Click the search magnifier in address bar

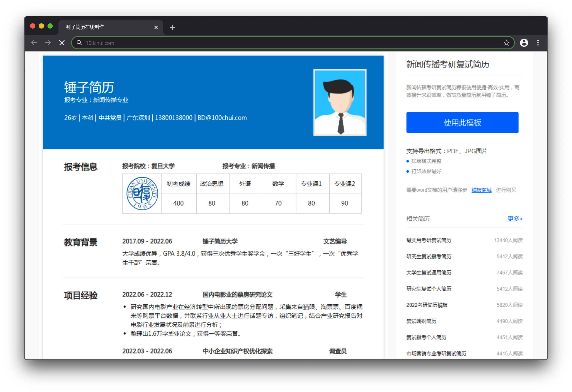tap(79, 43)
